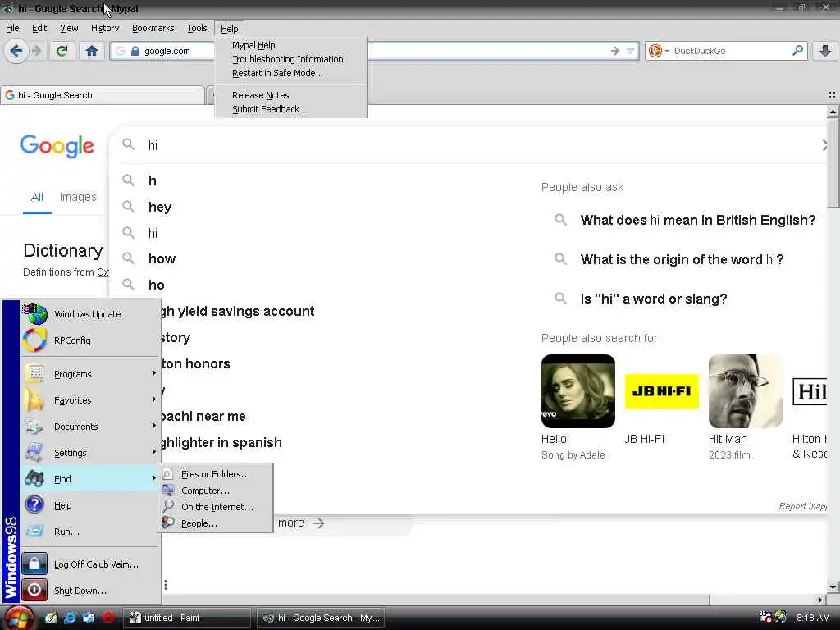Click Shut Down in Start menu
Viewport: 840px width, 630px height.
(x=90, y=591)
